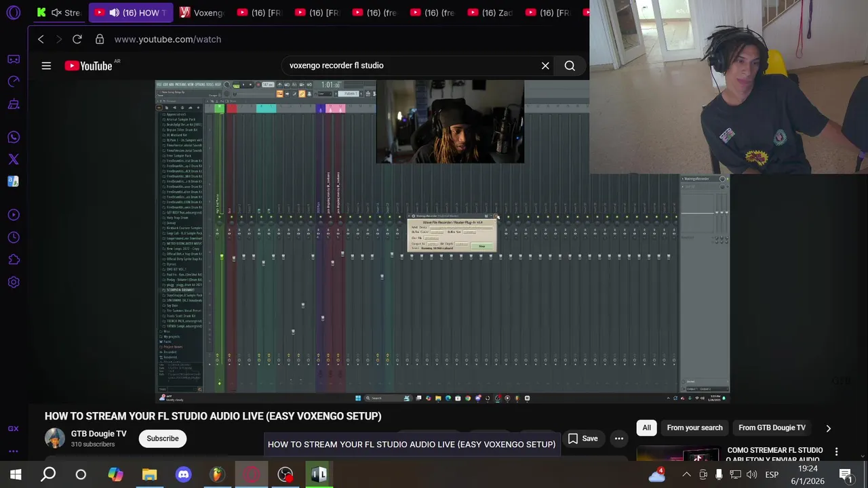
Task: Open Opera GX from the taskbar
Action: click(251, 474)
